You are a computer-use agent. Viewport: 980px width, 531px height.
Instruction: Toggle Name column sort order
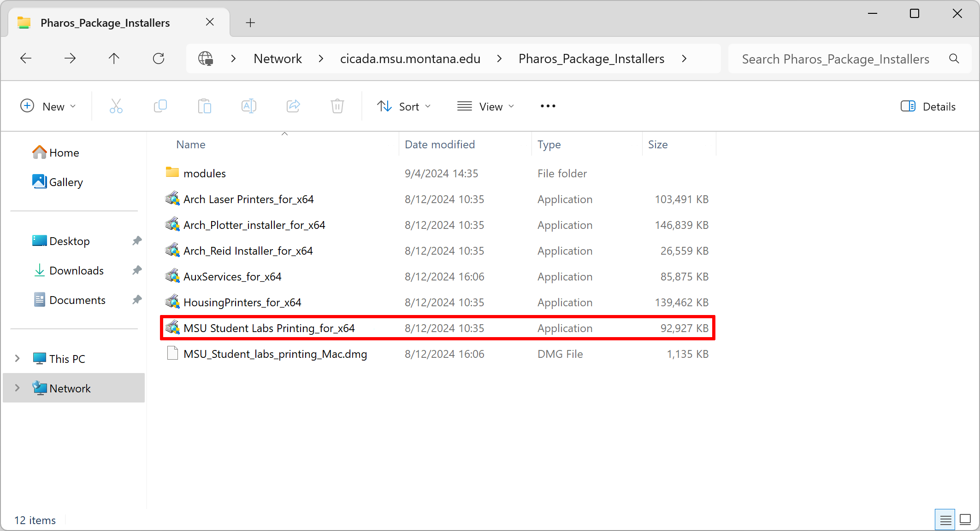(190, 144)
